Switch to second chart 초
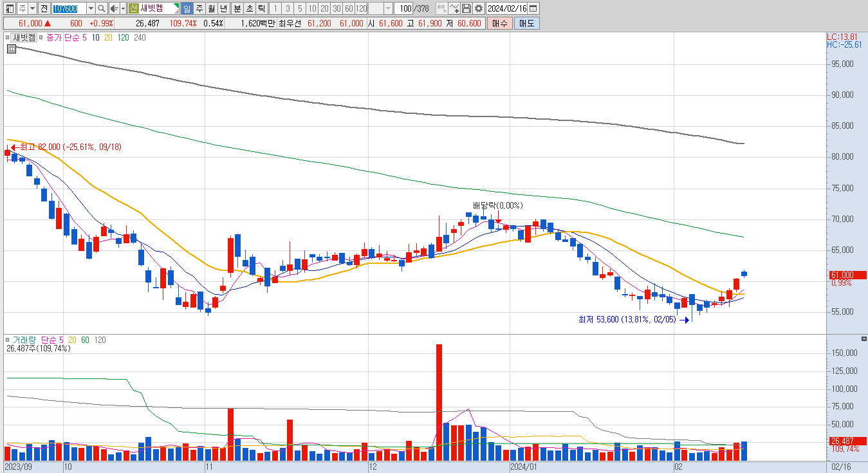The height and width of the screenshot is (473, 868). (x=249, y=8)
